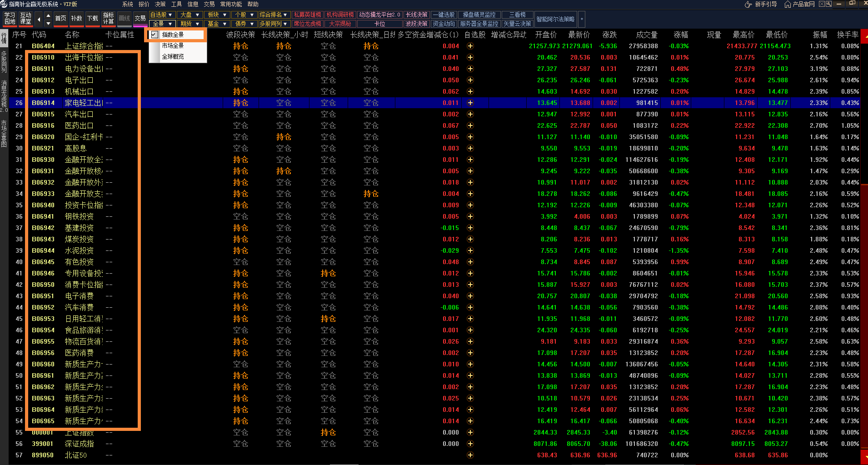Open the 决策 menu
Viewport: 868px width, 465px height.
tap(160, 4)
